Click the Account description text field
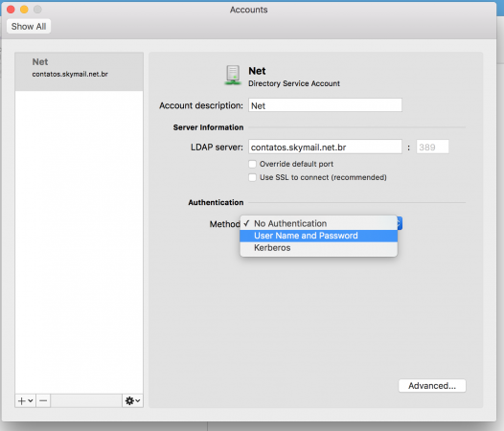 (x=325, y=105)
